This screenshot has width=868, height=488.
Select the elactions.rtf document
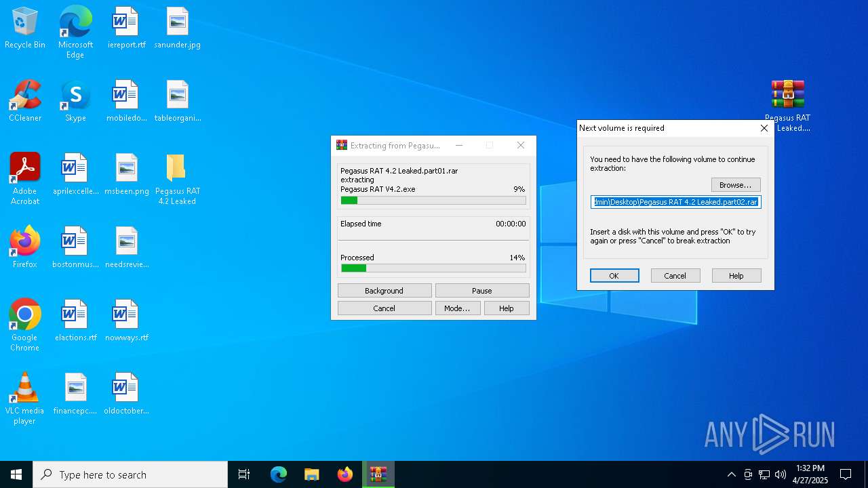75,321
